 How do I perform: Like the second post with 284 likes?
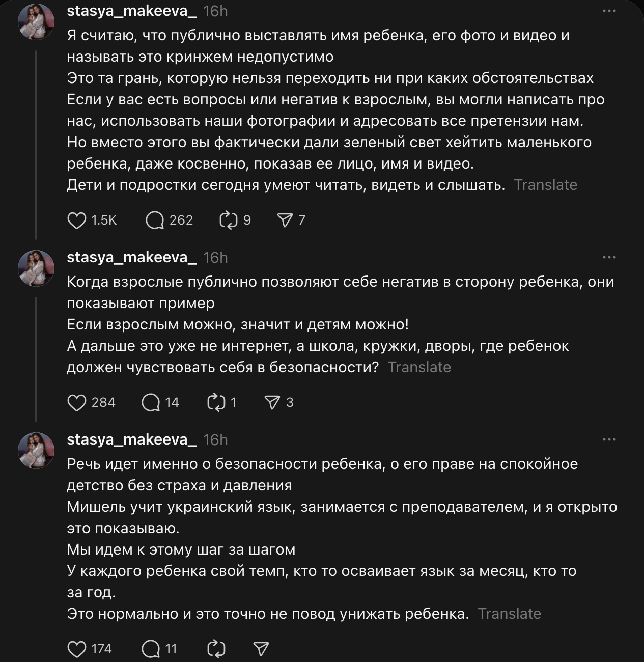[x=77, y=403]
